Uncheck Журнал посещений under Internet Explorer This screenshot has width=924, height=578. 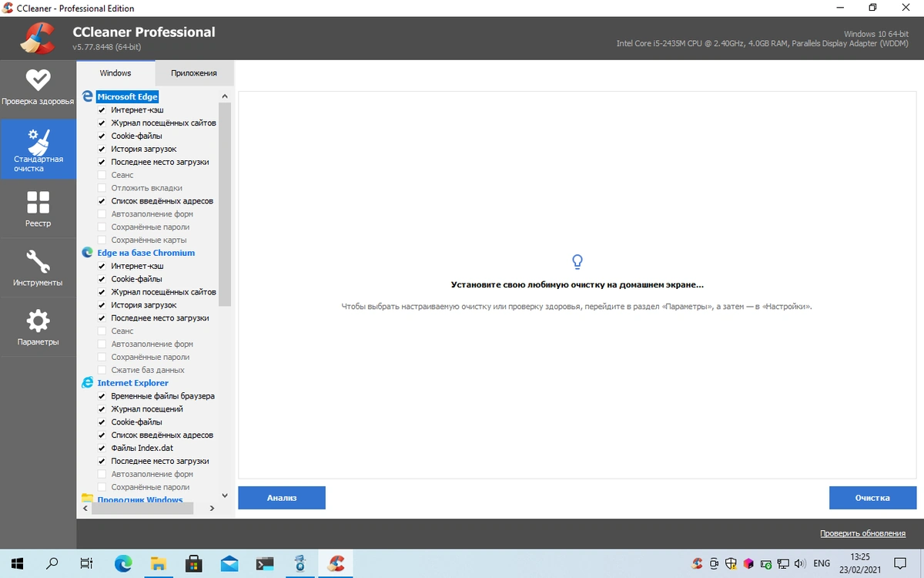102,409
